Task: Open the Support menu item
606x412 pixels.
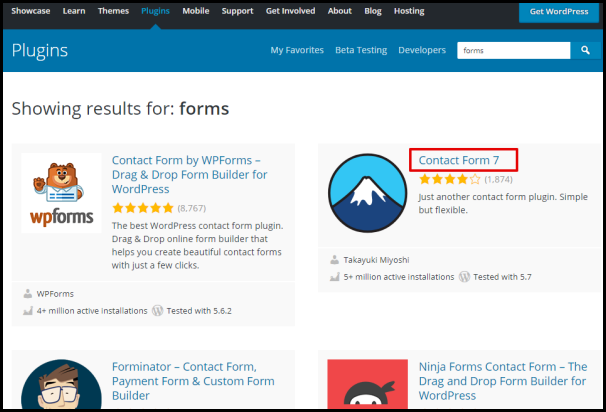Action: coord(237,11)
